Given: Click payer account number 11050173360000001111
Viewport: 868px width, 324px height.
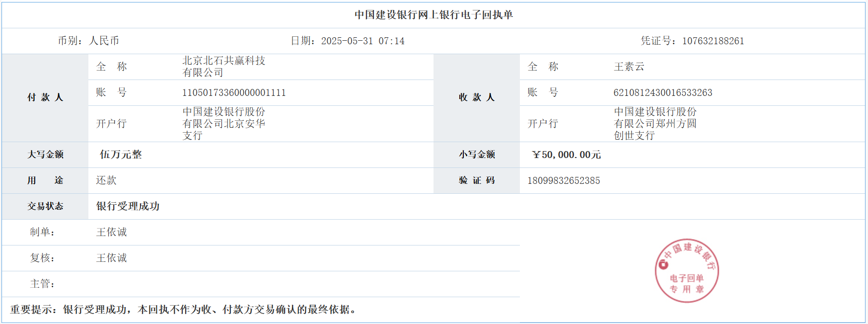Looking at the screenshot, I should point(234,92).
